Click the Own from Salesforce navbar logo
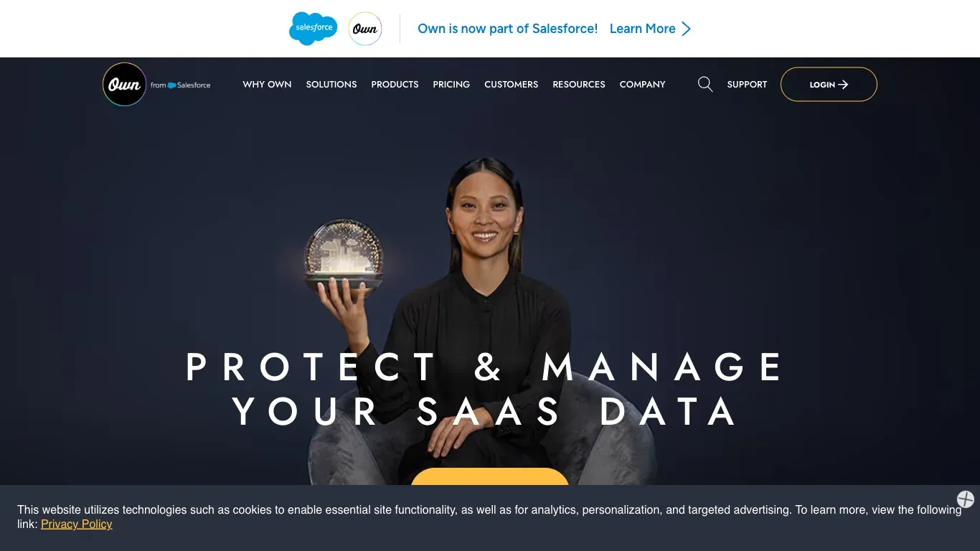The image size is (980, 551). tap(156, 85)
